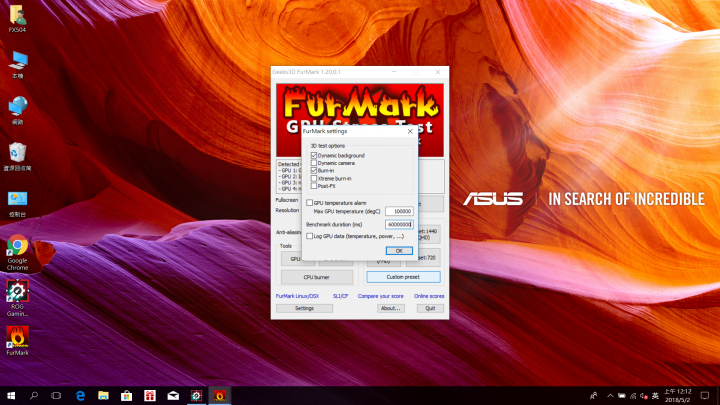Launch Microsoft Edge from the taskbar
Image resolution: width=720 pixels, height=405 pixels.
click(80, 395)
